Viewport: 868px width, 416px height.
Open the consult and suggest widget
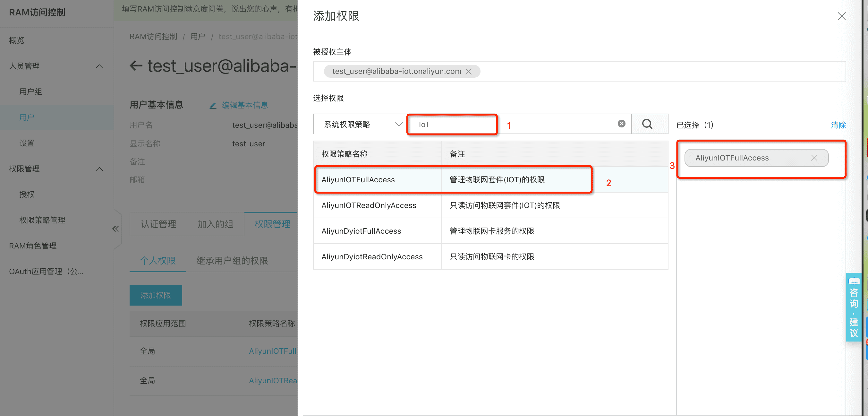coord(853,308)
